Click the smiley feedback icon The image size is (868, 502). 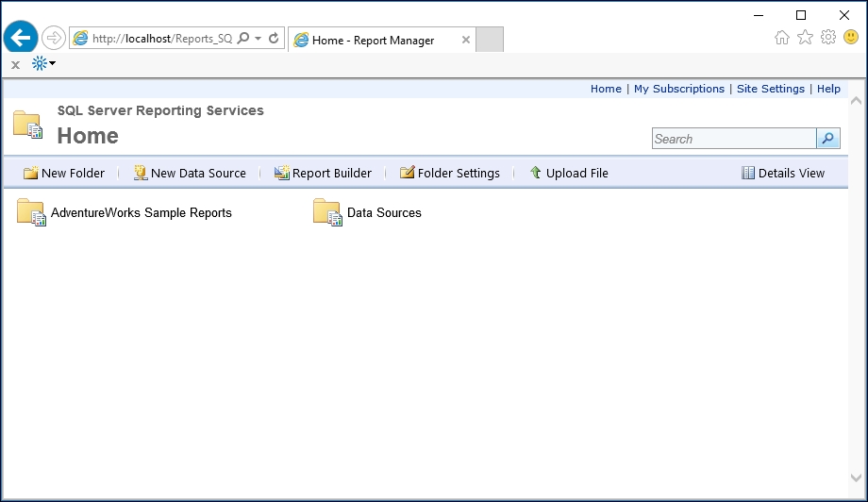point(851,37)
